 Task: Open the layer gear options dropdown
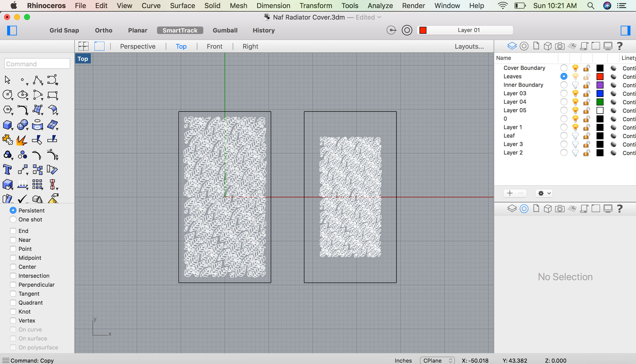coord(544,193)
